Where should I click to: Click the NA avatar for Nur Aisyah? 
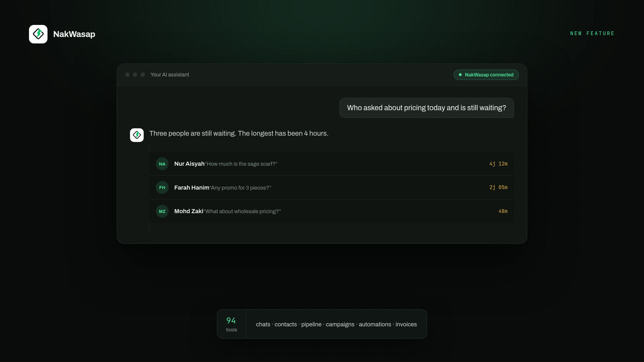pos(162,164)
